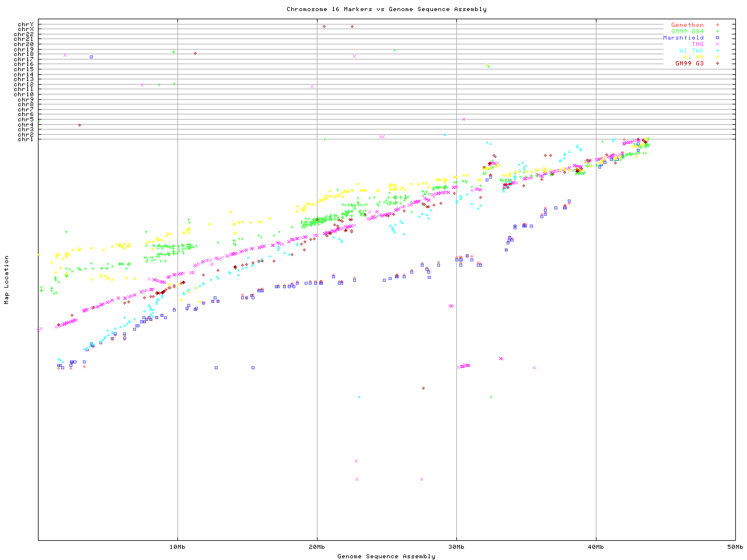
Task: Click the Genome Sequence Assembly axis label
Action: pyautogui.click(x=386, y=556)
